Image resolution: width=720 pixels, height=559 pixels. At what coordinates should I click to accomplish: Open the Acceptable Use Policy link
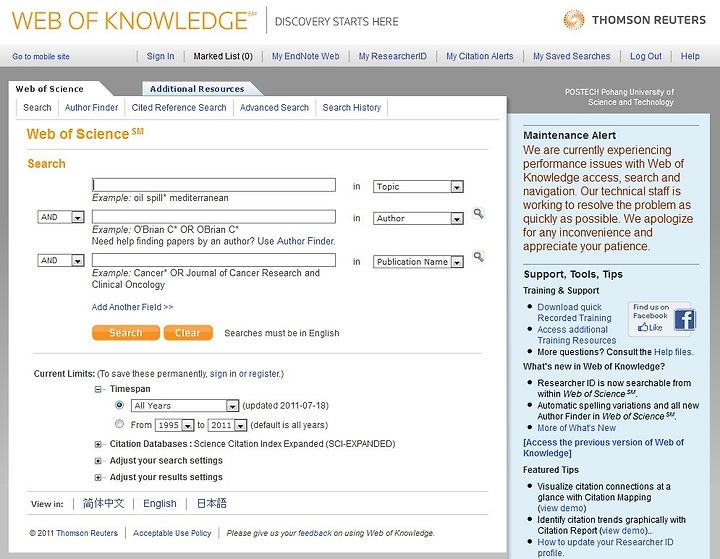pyautogui.click(x=172, y=533)
